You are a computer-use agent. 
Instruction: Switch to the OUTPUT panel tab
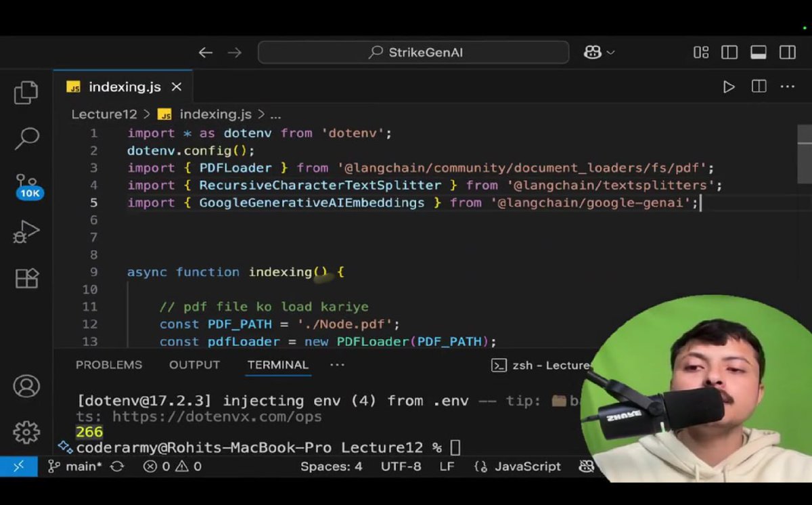coord(194,365)
